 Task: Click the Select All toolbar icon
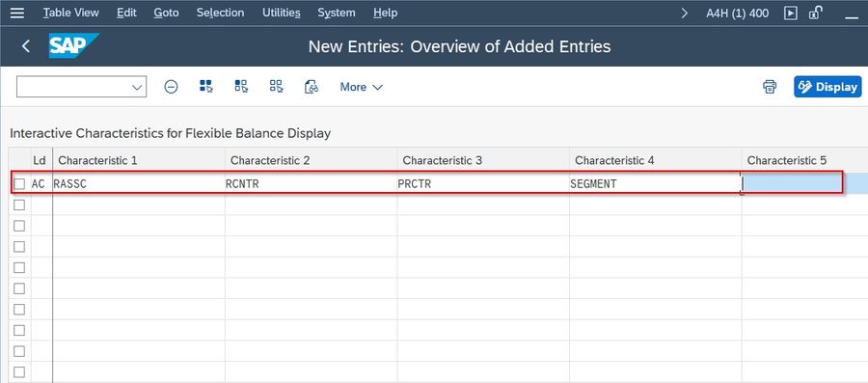(206, 86)
